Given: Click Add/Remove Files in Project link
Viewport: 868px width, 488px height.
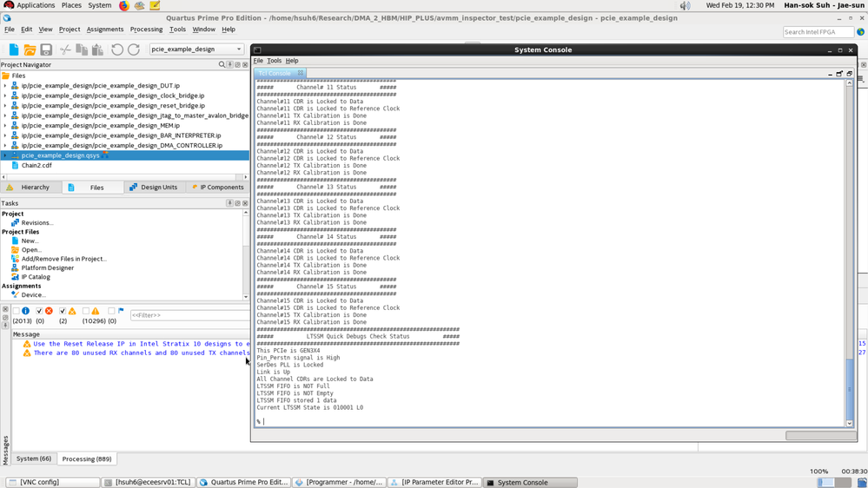Looking at the screenshot, I should (x=63, y=259).
